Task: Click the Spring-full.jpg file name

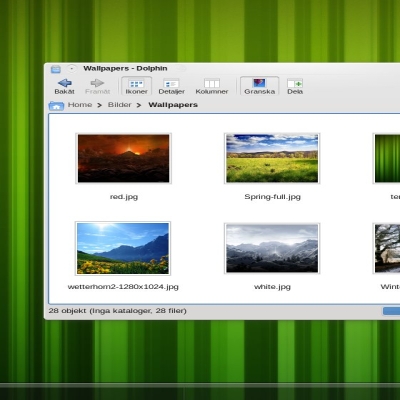Action: [x=272, y=197]
